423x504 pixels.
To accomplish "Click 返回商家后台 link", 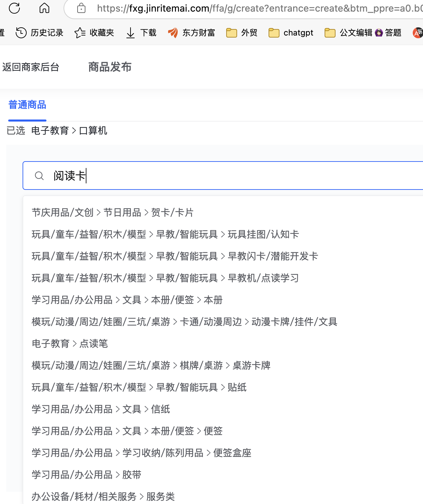I will click(31, 67).
